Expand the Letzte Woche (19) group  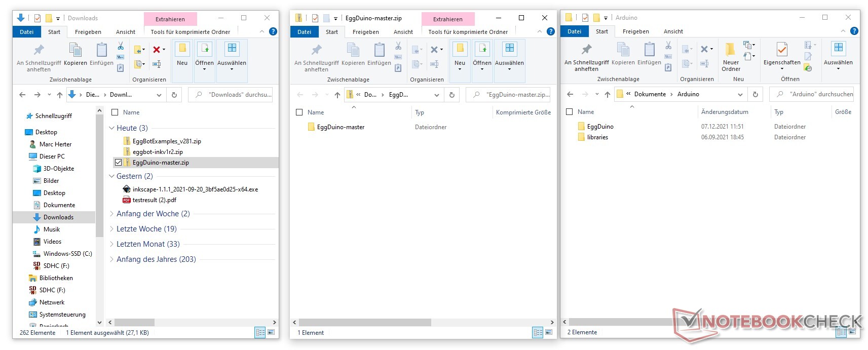tap(111, 229)
